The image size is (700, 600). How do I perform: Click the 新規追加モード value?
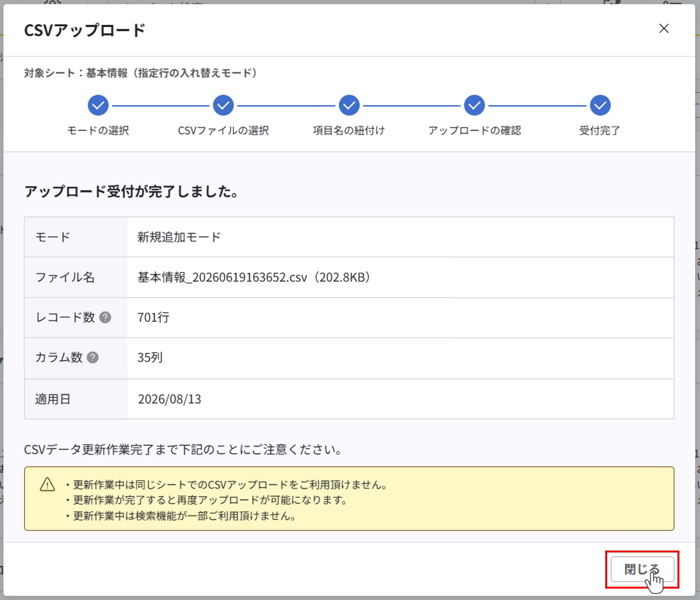pyautogui.click(x=179, y=237)
